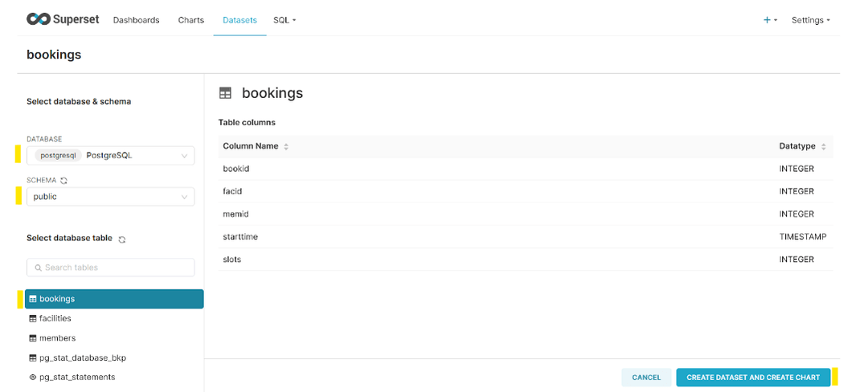
Task: Open the plus new-item menu
Action: tap(770, 20)
